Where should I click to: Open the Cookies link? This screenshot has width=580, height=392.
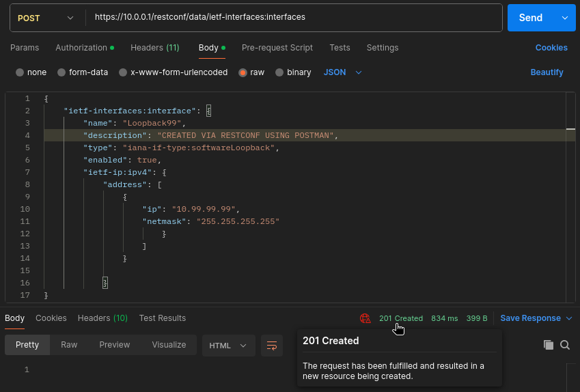551,48
